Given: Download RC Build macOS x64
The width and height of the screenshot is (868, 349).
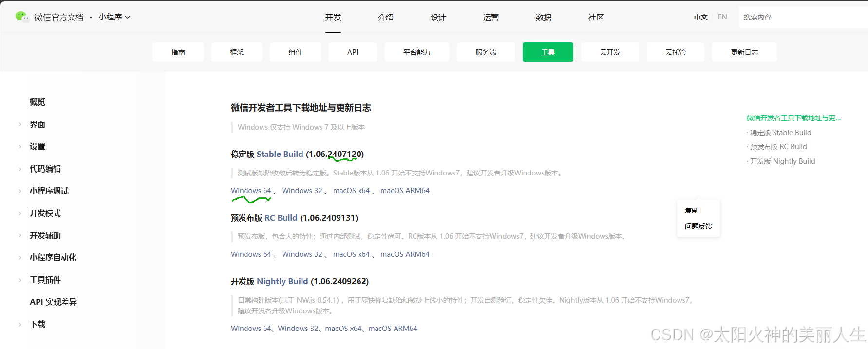Looking at the screenshot, I should pyautogui.click(x=351, y=254).
